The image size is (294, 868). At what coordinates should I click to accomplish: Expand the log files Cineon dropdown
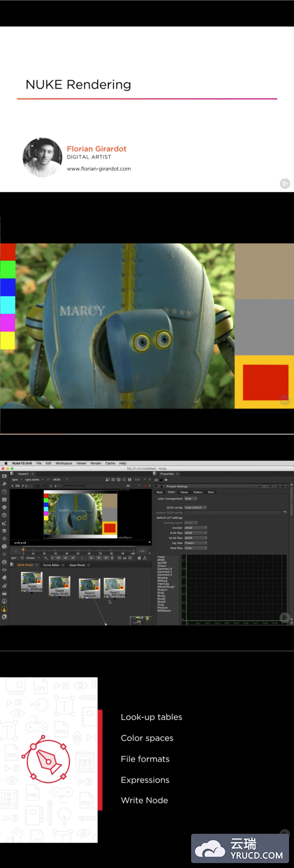click(x=196, y=543)
